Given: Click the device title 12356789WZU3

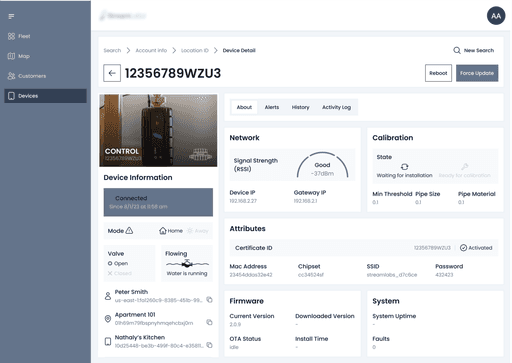Looking at the screenshot, I should [x=173, y=73].
